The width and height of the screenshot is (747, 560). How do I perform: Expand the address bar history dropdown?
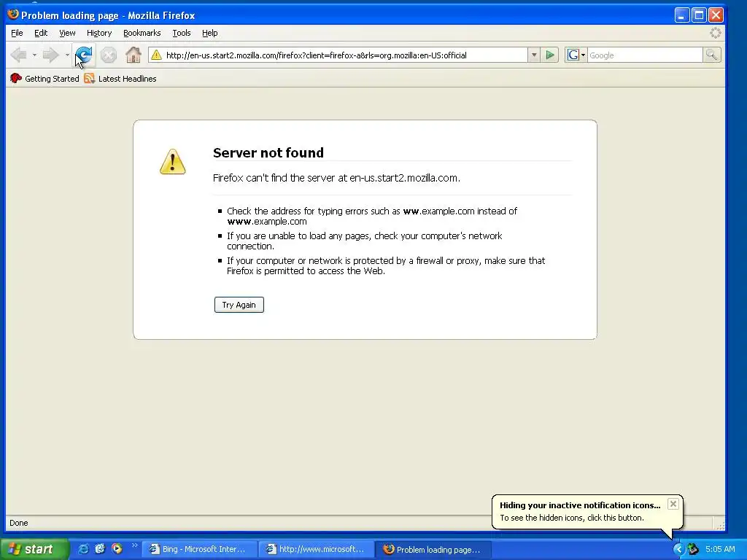coord(534,55)
